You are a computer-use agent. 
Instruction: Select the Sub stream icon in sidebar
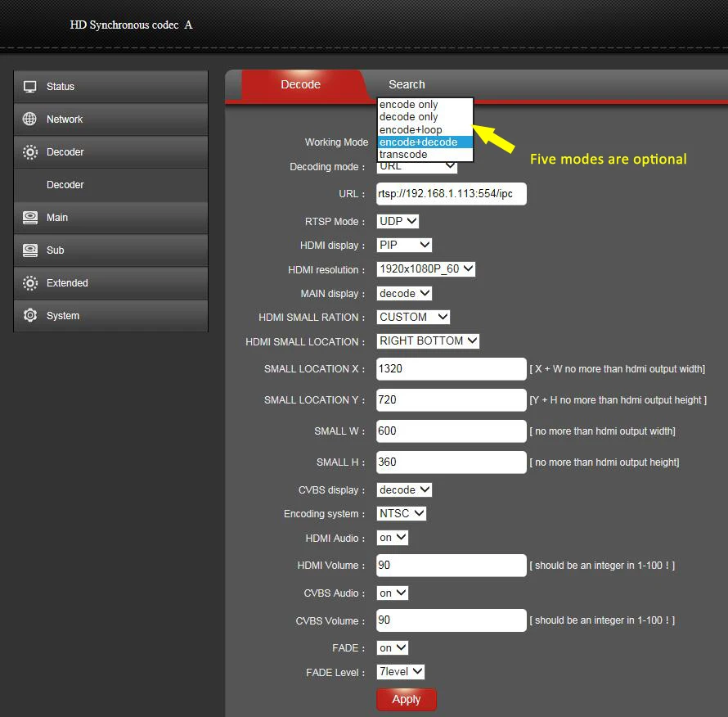(30, 250)
